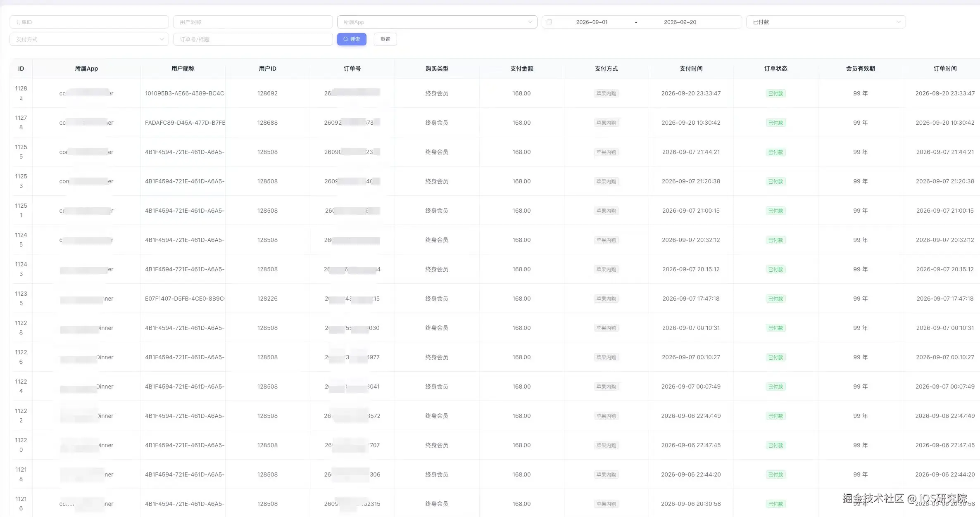Click the 支付金额 column header

pos(521,69)
